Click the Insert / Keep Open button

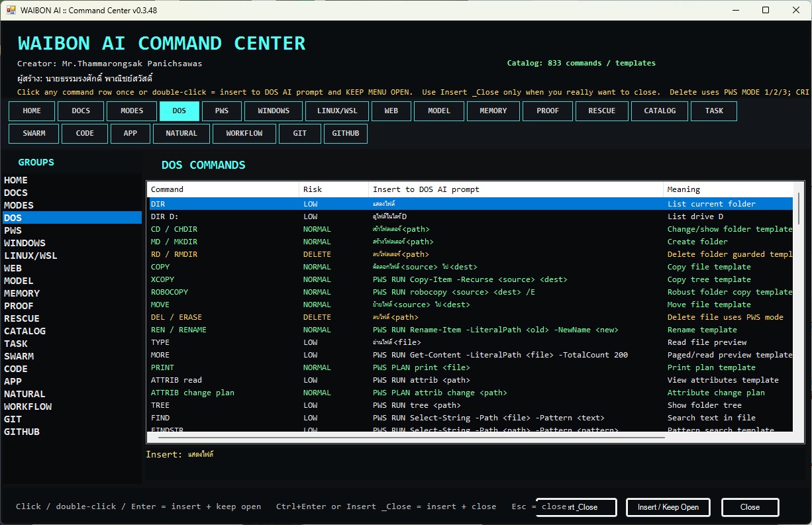coord(668,507)
